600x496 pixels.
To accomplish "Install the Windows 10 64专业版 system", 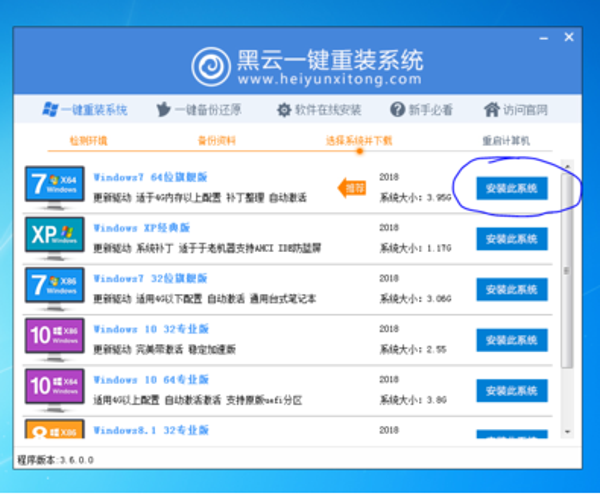I will pos(512,390).
